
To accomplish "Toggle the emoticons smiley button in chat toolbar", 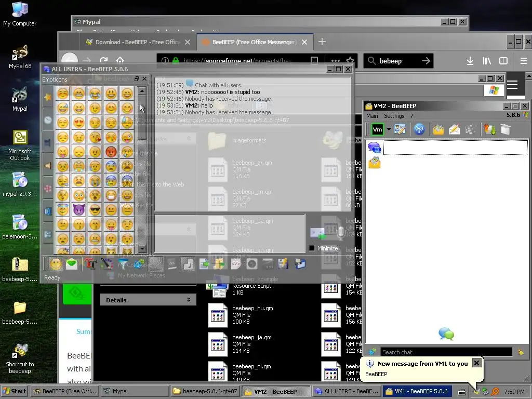I will (x=56, y=263).
